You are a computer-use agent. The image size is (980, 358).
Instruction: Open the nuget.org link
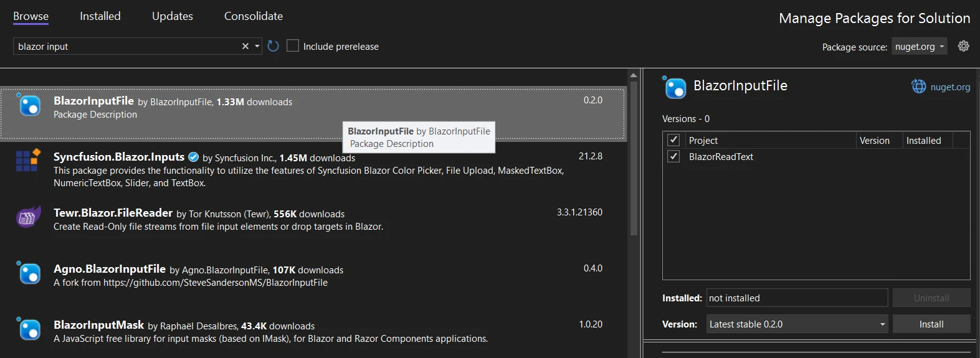tap(950, 87)
